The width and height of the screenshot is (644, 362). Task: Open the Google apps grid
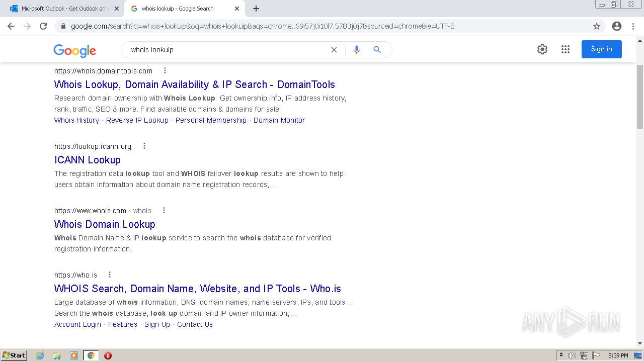click(x=566, y=49)
